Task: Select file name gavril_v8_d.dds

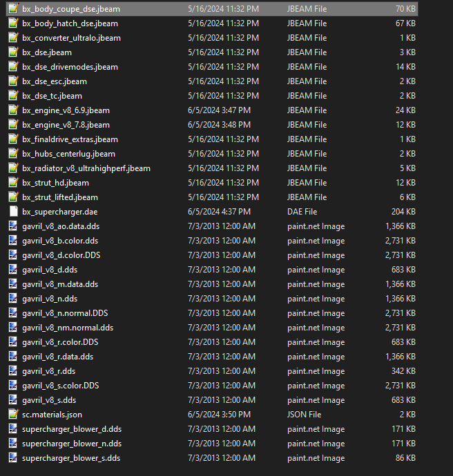Action: coord(50,270)
